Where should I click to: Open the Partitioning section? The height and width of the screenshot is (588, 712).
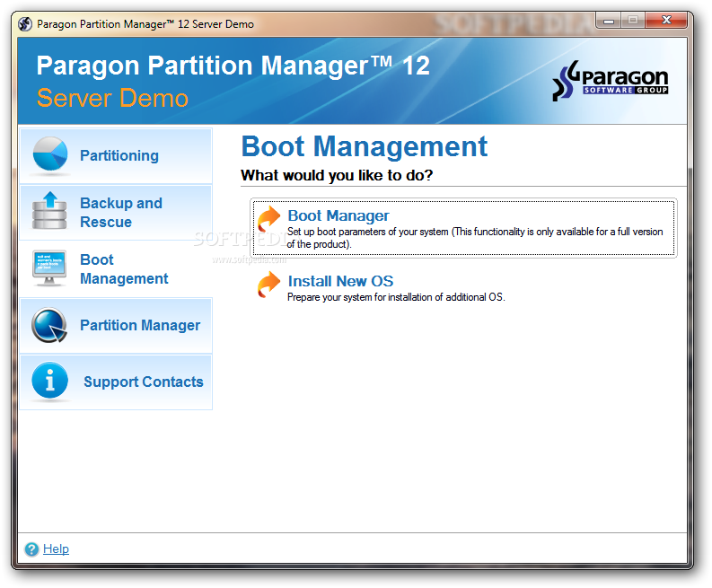pos(116,155)
